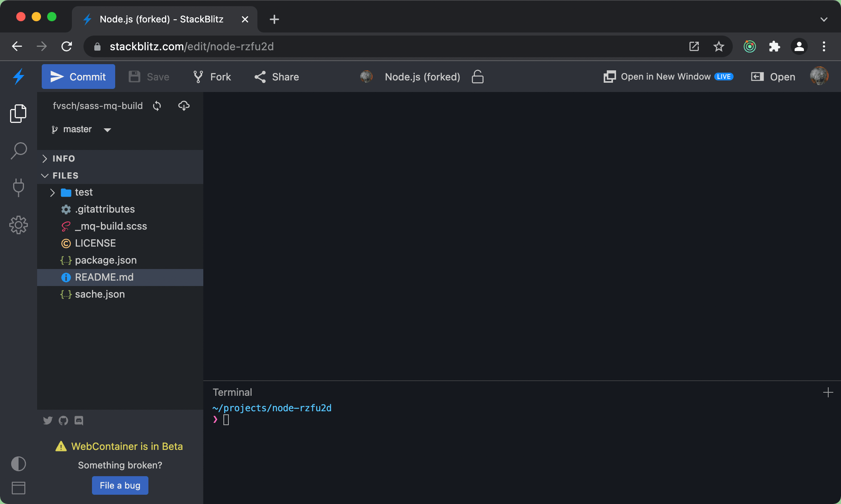The image size is (841, 504).
Task: Open the master branch dropdown
Action: coord(107,129)
